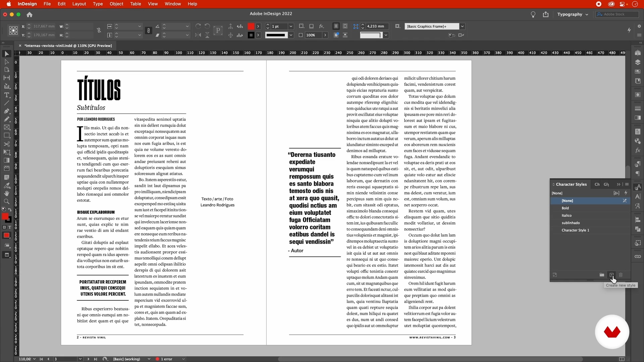
Task: Open the Object menu
Action: tap(116, 4)
